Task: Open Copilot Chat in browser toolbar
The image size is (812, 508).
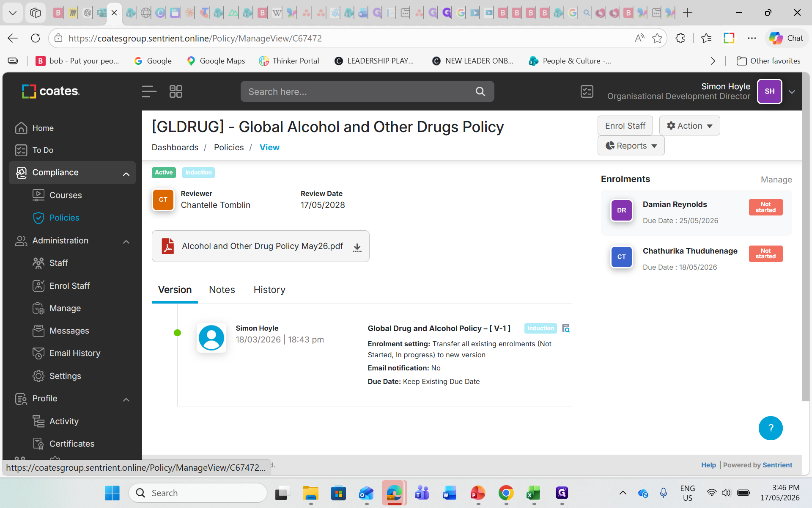Action: point(786,38)
